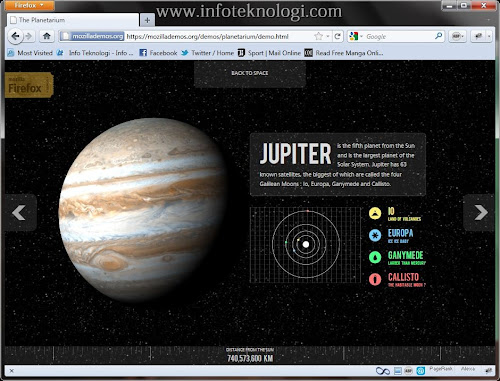Viewport: 500px width, 381px height.
Task: Open the Sport | Mail Online bookmark
Action: [x=269, y=53]
